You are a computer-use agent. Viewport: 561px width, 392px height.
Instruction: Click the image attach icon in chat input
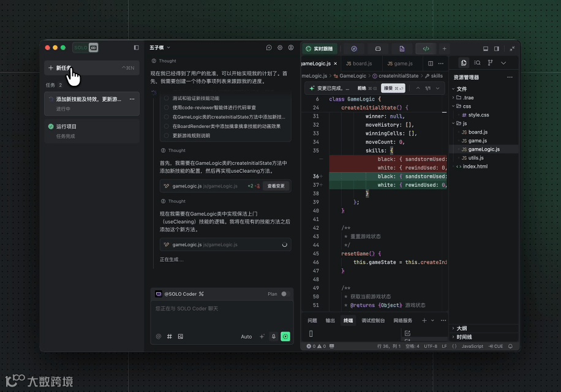pos(181,336)
